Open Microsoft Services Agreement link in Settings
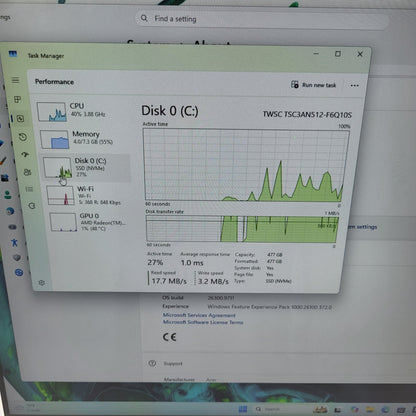Image resolution: width=416 pixels, height=416 pixels. pyautogui.click(x=199, y=315)
